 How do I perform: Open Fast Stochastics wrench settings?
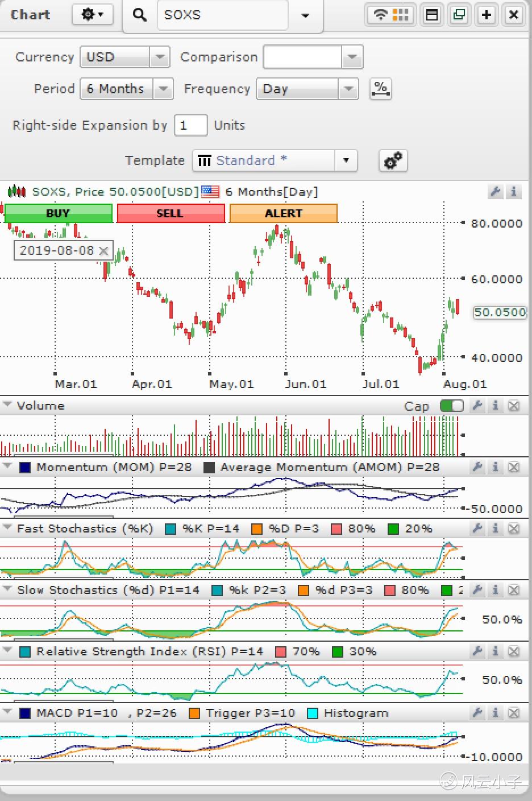[477, 529]
